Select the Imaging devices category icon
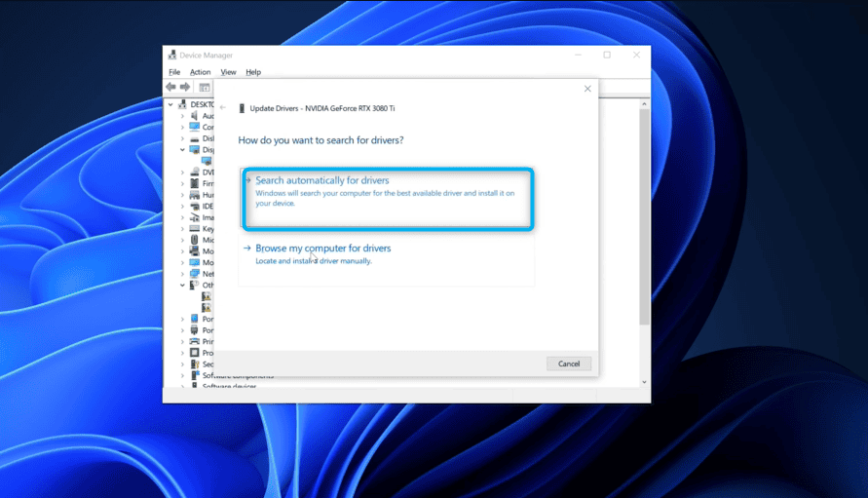Viewport: 868px width, 498px height. pyautogui.click(x=194, y=217)
